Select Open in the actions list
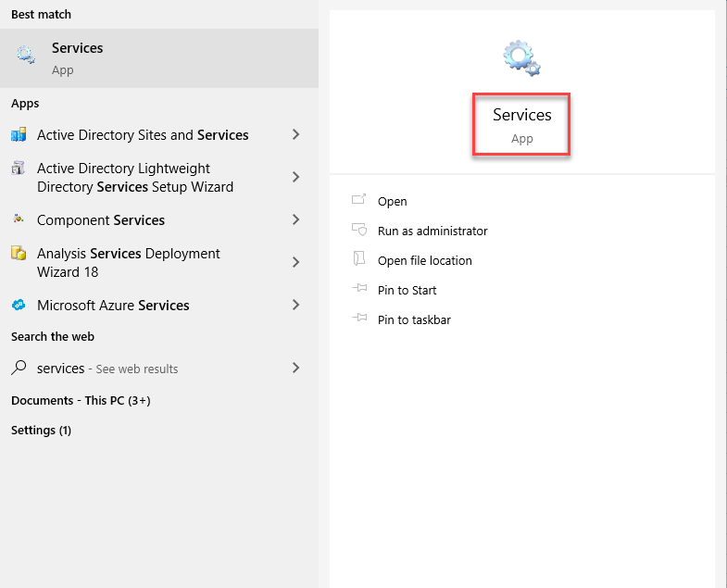 [393, 201]
